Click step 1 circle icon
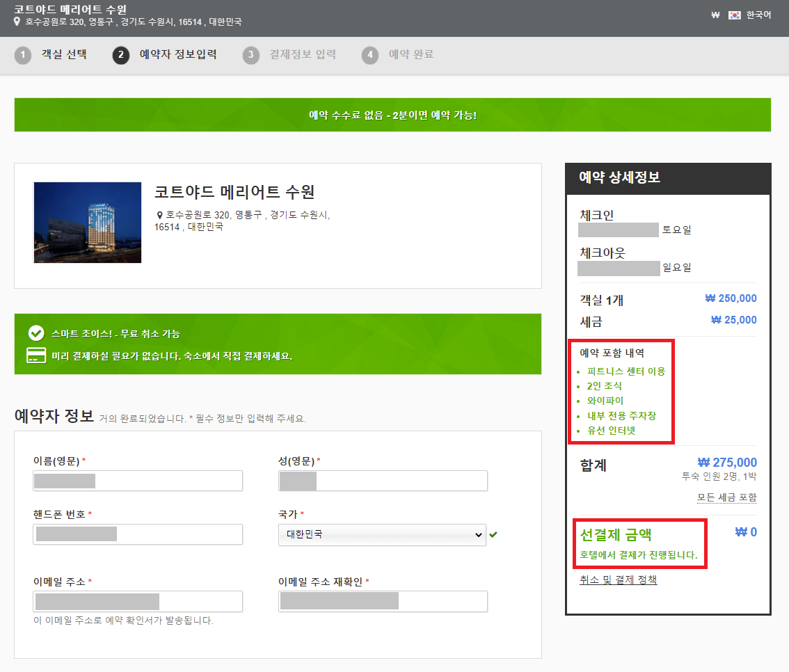This screenshot has height=672, width=789. [23, 55]
